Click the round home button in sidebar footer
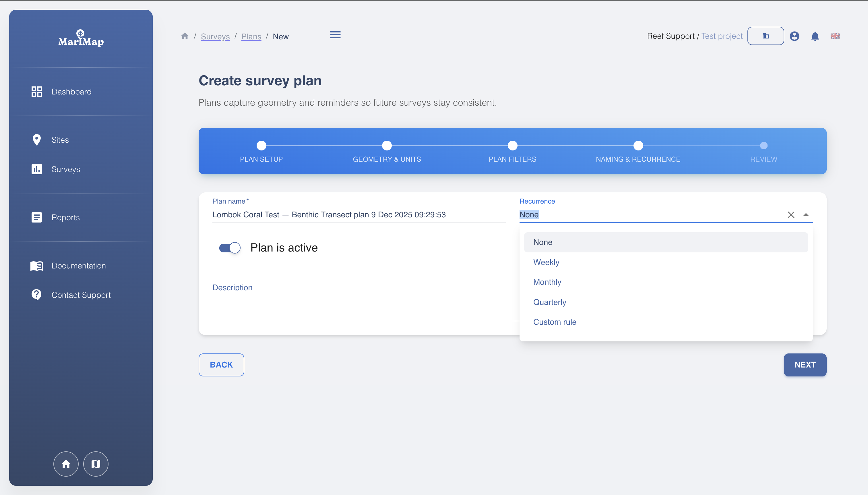The image size is (868, 495). (x=66, y=464)
